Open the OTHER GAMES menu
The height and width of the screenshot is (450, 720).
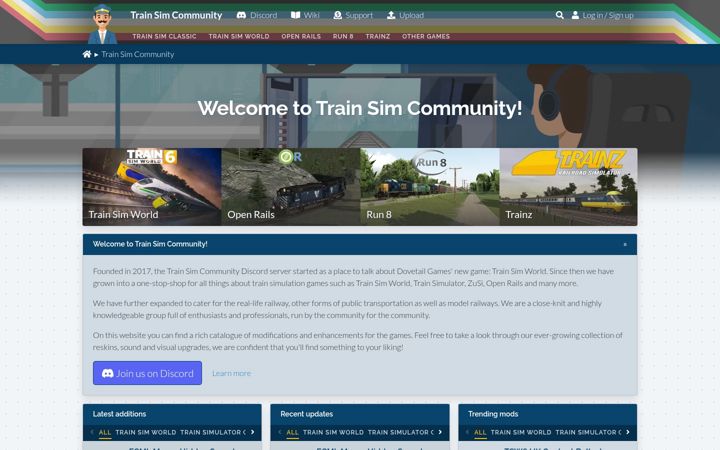pos(426,36)
